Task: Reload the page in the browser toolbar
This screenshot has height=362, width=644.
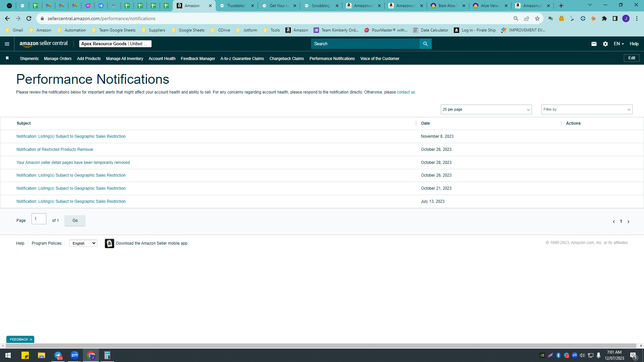Action: click(x=29, y=18)
